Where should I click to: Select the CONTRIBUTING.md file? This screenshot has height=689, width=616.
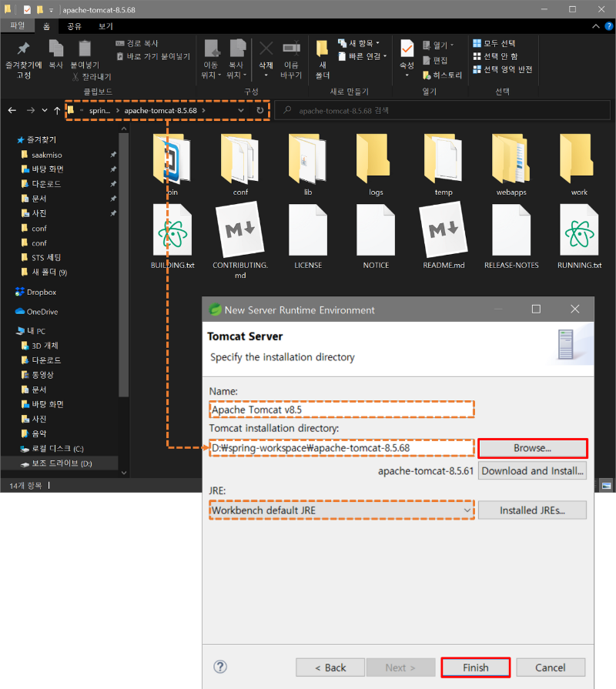coord(240,241)
